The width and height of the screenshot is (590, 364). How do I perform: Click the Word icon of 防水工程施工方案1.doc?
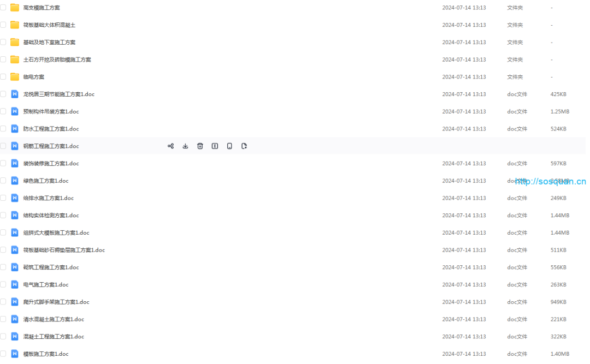point(15,129)
